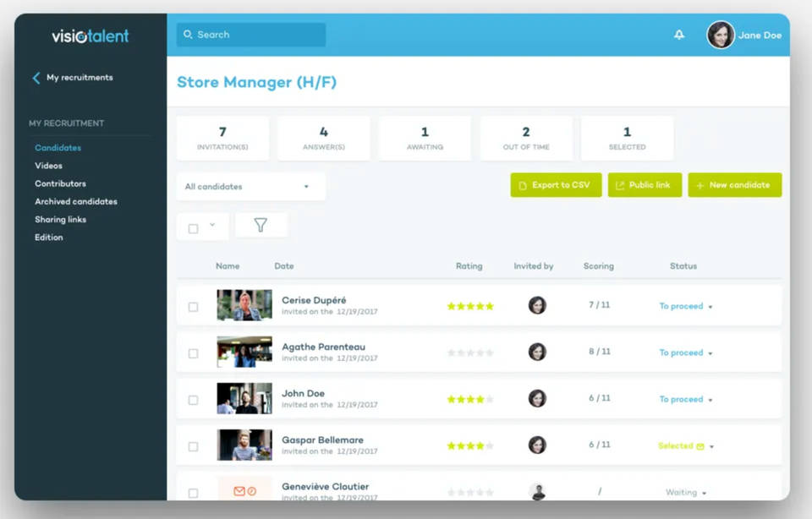Viewport: 812px width, 519px height.
Task: Click inviter avatar in Cerise Dupéré row
Action: 537,305
